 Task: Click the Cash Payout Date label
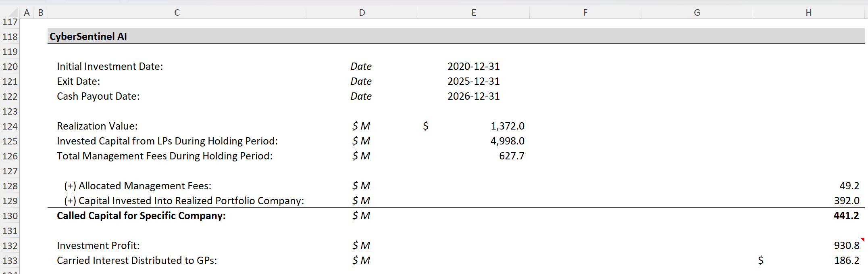(x=98, y=96)
